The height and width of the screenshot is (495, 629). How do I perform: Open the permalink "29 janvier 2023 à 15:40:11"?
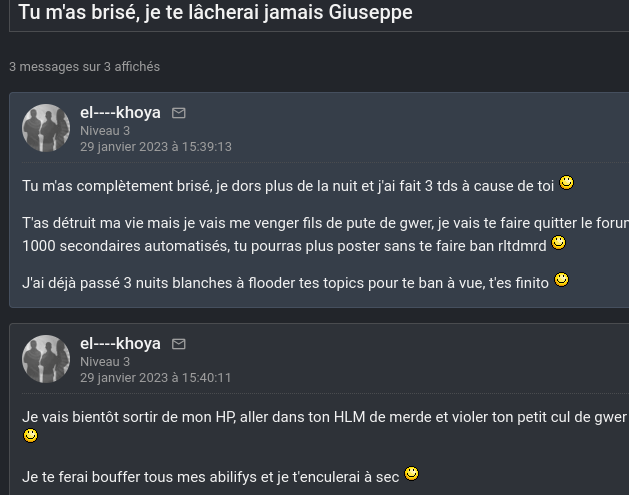(156, 377)
